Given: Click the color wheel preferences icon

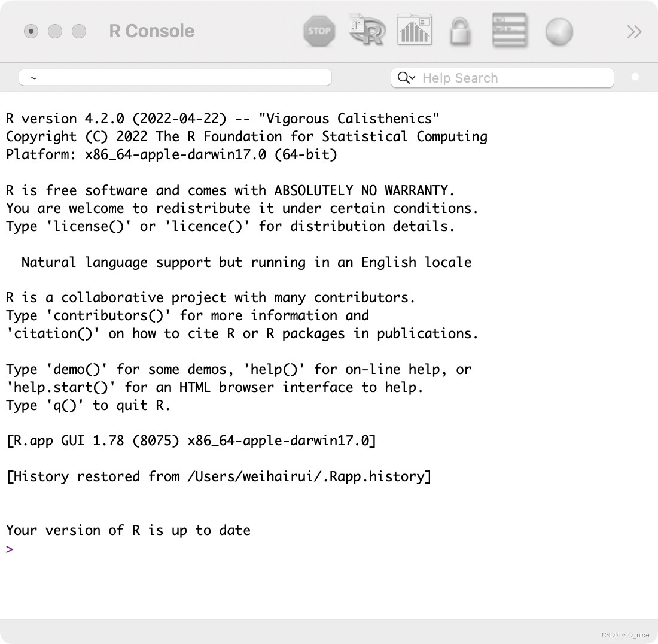Looking at the screenshot, I should (x=559, y=32).
